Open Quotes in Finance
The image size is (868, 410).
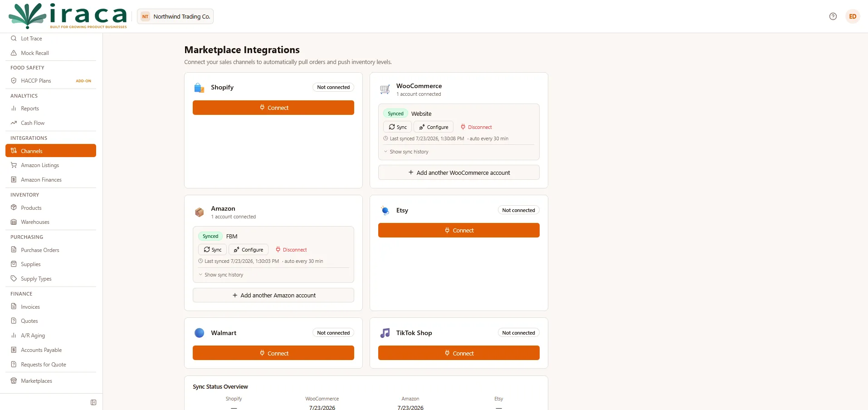click(x=51, y=321)
